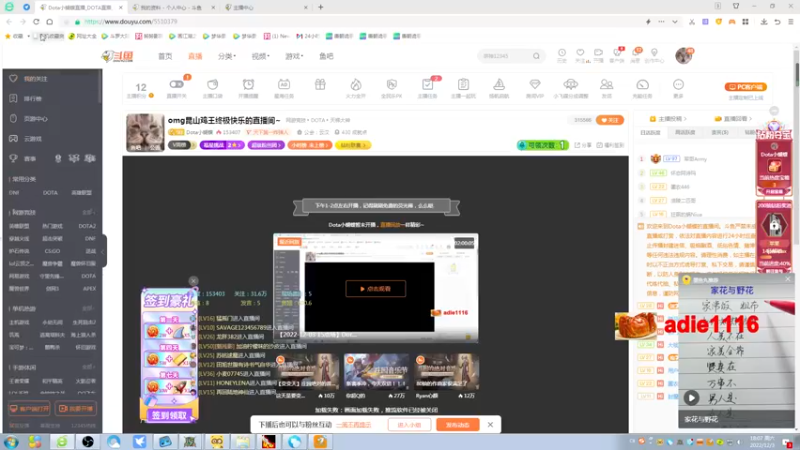Screen dimensions: 800x450
Task: Open the Windows Start button
Action: point(11,442)
